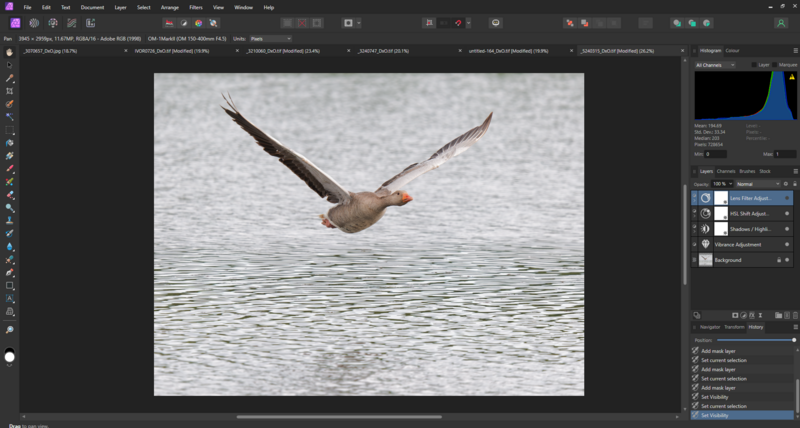This screenshot has width=800, height=428.
Task: Select the Selection Brush tool
Action: 9,104
